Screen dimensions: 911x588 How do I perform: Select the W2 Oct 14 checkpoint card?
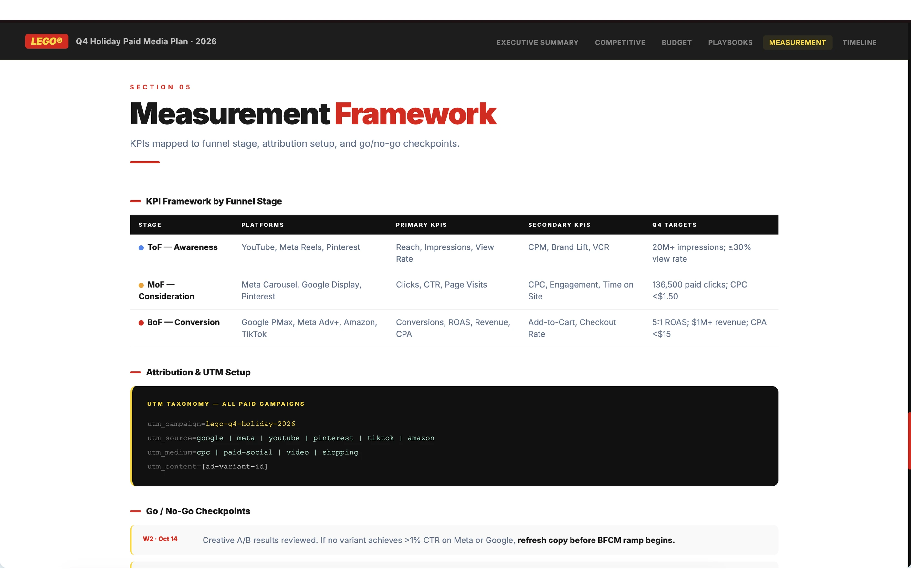pyautogui.click(x=454, y=540)
